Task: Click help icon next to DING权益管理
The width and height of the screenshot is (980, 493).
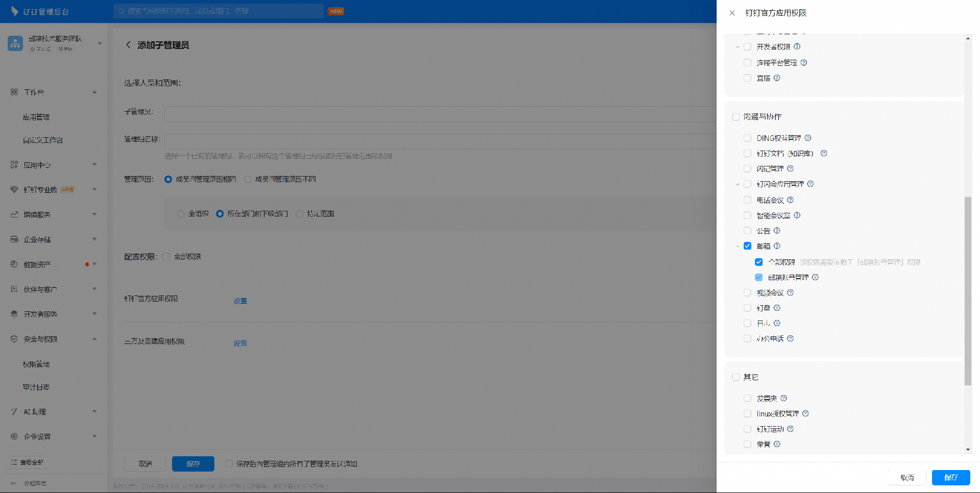Action: 808,138
